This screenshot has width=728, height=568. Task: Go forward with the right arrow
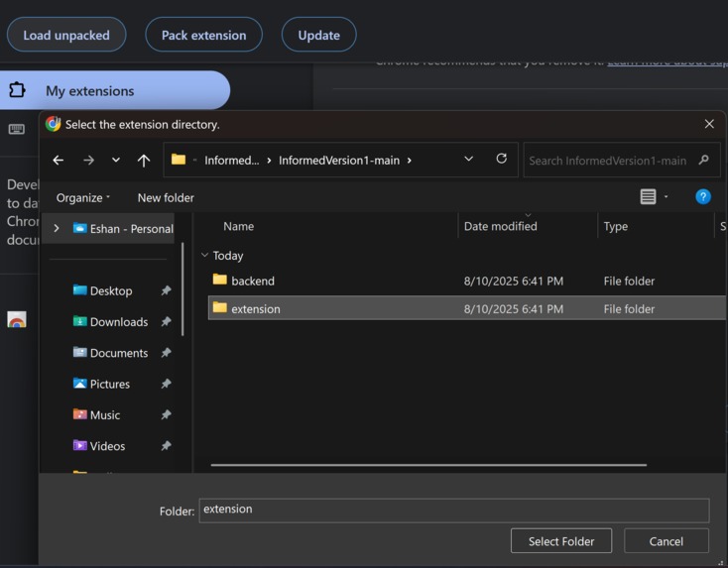pyautogui.click(x=88, y=161)
